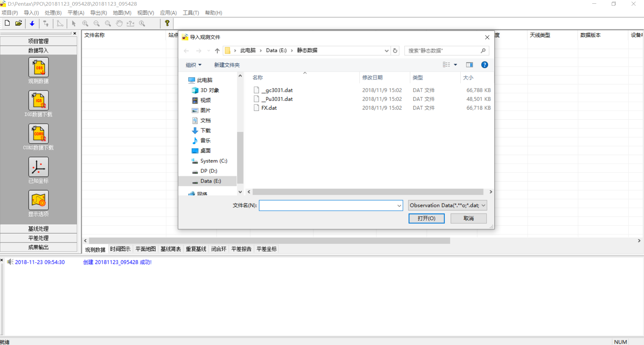Select the FX.dat file

tap(269, 108)
